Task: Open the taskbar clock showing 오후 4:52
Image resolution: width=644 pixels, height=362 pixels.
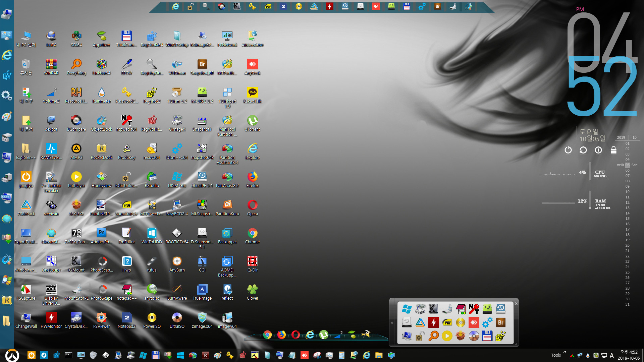Action: 629,355
